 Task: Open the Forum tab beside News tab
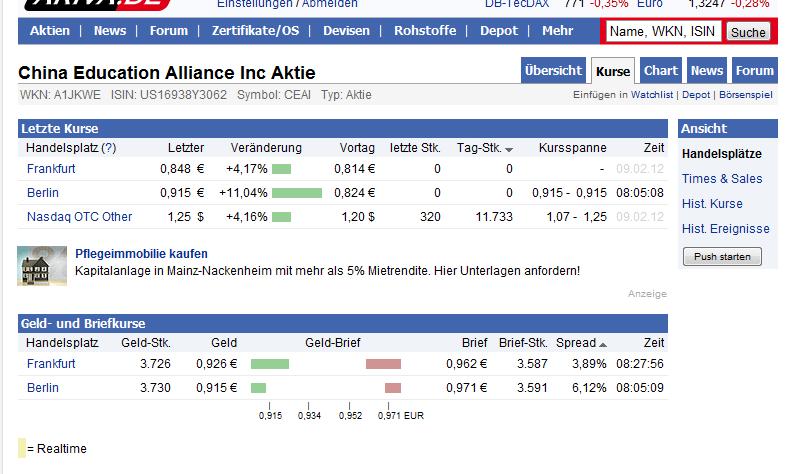coord(755,71)
